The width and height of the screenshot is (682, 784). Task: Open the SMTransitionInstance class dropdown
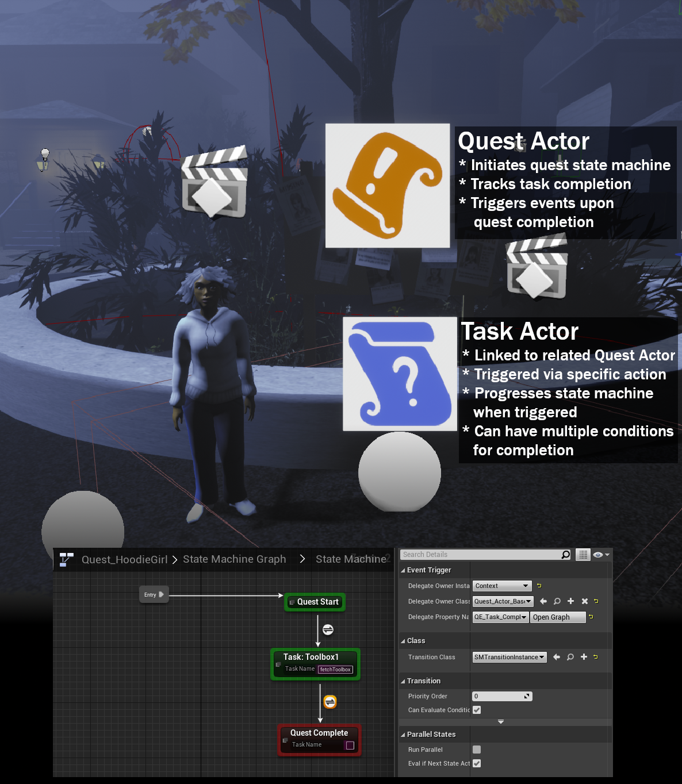tap(509, 657)
